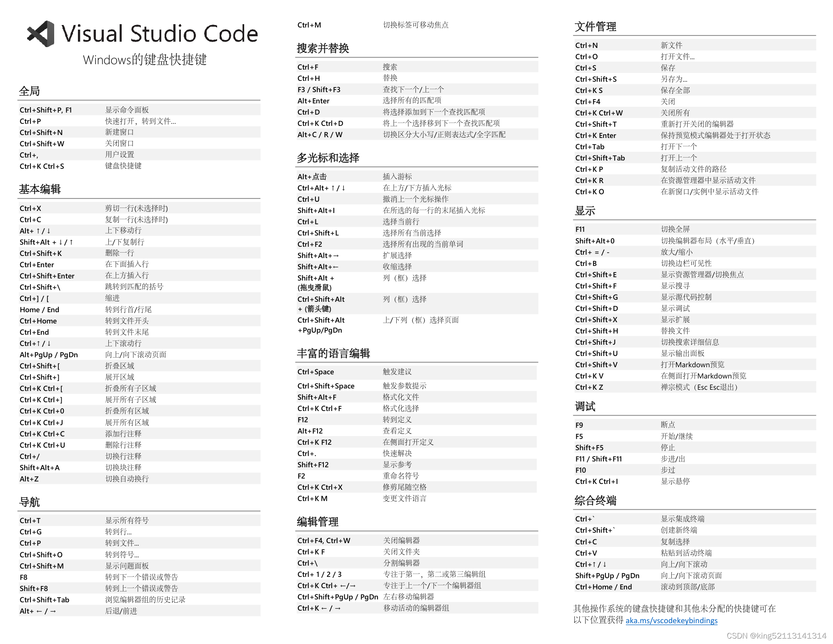Select the Ctrl+K Ctrl+S 键盘快捷键 row
This screenshot has height=644, width=833.
pos(140,166)
